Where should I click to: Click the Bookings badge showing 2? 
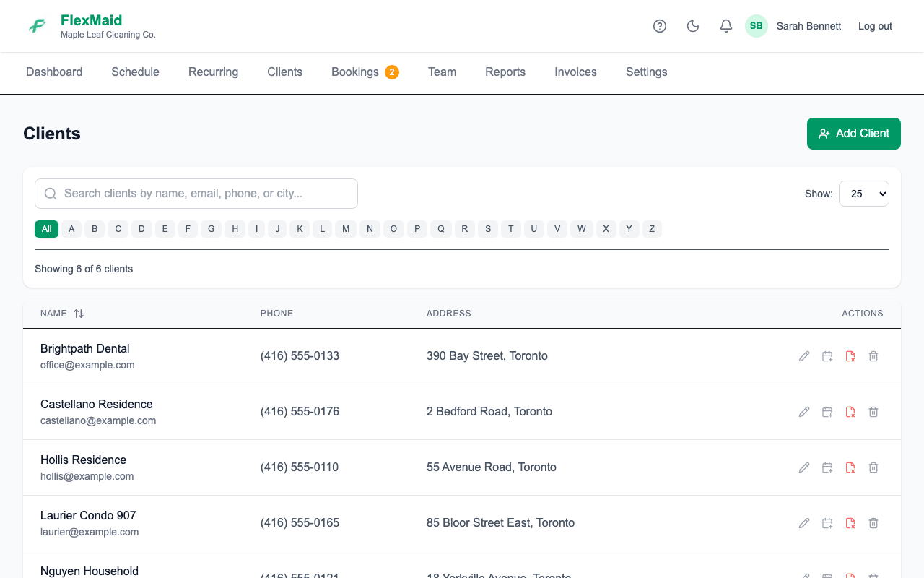coord(392,72)
